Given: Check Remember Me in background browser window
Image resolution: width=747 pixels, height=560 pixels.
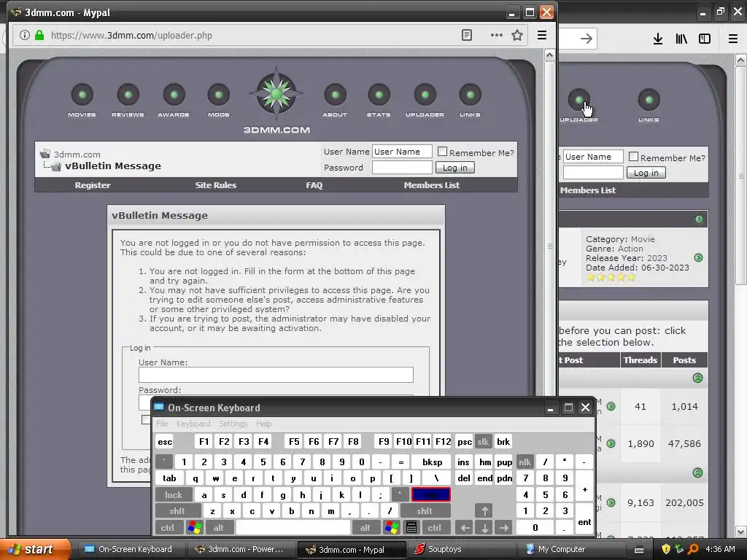Looking at the screenshot, I should pos(633,156).
